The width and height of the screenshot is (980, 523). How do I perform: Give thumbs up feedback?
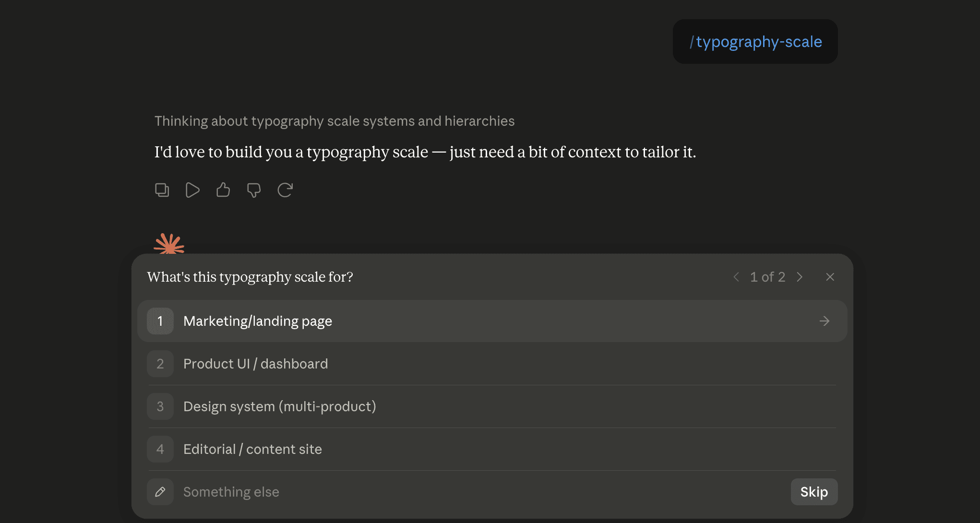(x=223, y=190)
